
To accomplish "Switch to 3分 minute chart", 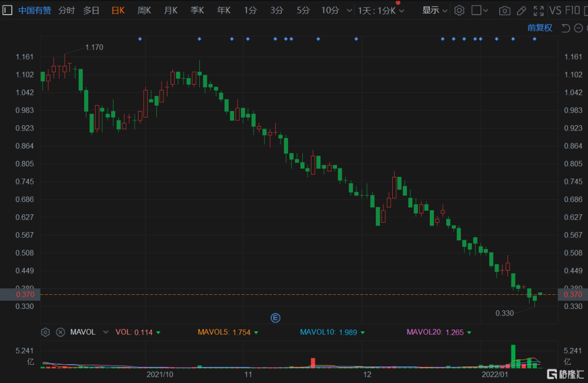I will click(x=277, y=11).
